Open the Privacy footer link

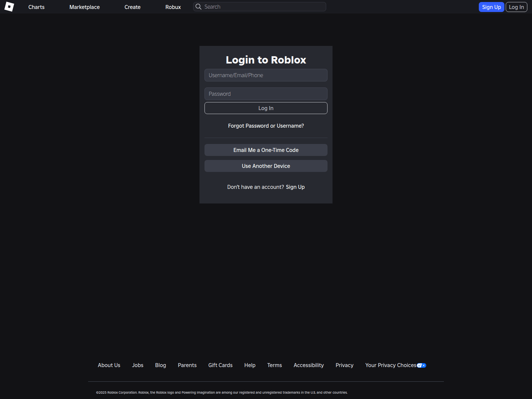pos(344,365)
